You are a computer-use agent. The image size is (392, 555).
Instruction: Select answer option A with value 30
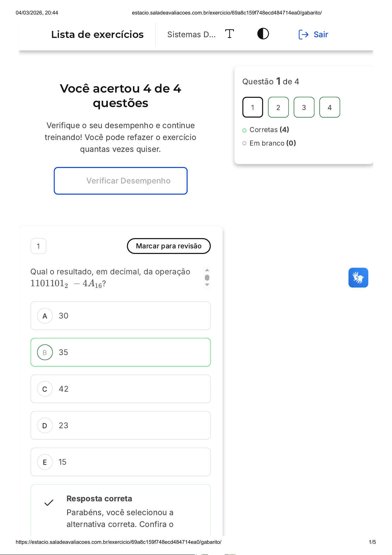click(x=120, y=316)
